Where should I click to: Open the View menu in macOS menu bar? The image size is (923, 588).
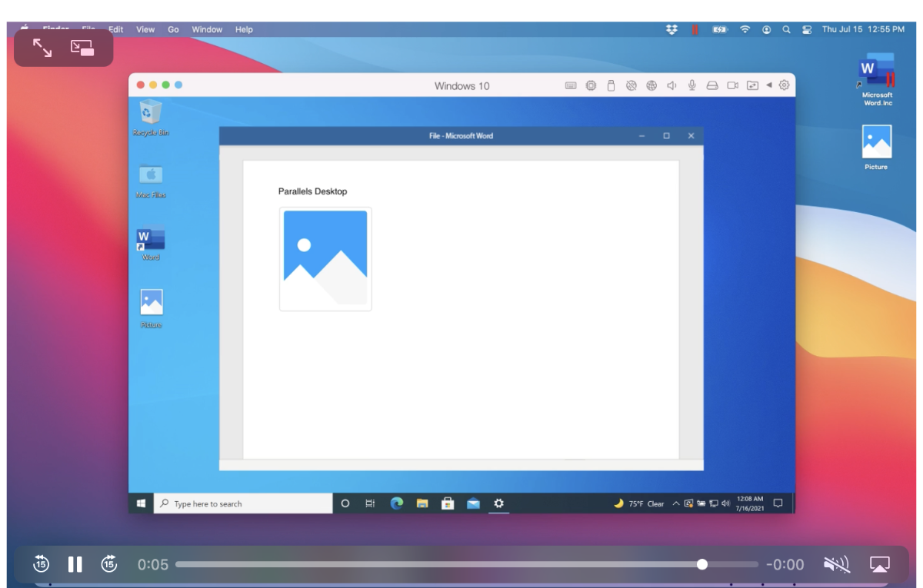click(145, 29)
